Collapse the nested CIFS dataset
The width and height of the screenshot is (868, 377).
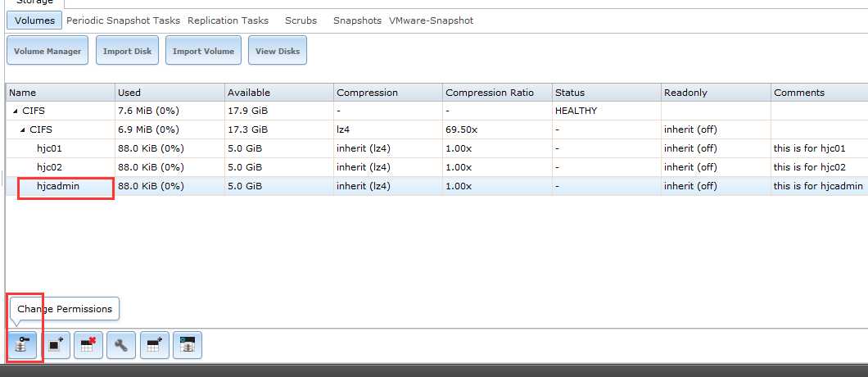coord(23,129)
